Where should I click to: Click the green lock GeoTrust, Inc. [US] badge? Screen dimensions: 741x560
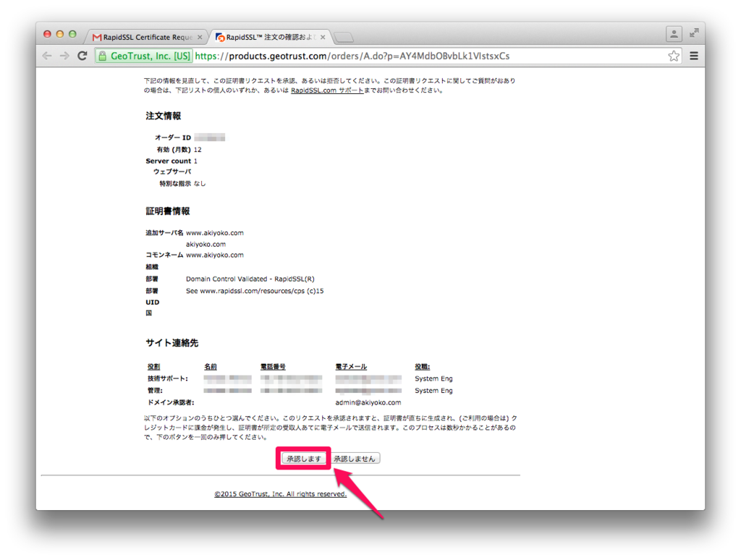click(144, 56)
